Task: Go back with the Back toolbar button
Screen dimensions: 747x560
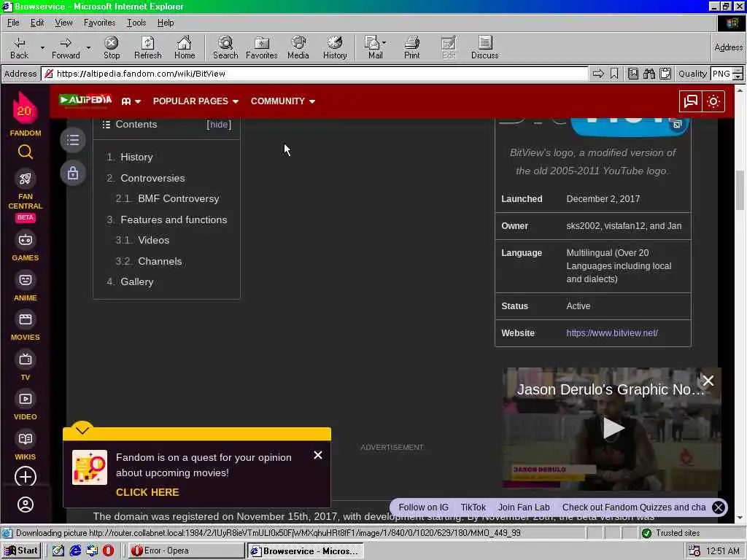Action: pyautogui.click(x=19, y=47)
